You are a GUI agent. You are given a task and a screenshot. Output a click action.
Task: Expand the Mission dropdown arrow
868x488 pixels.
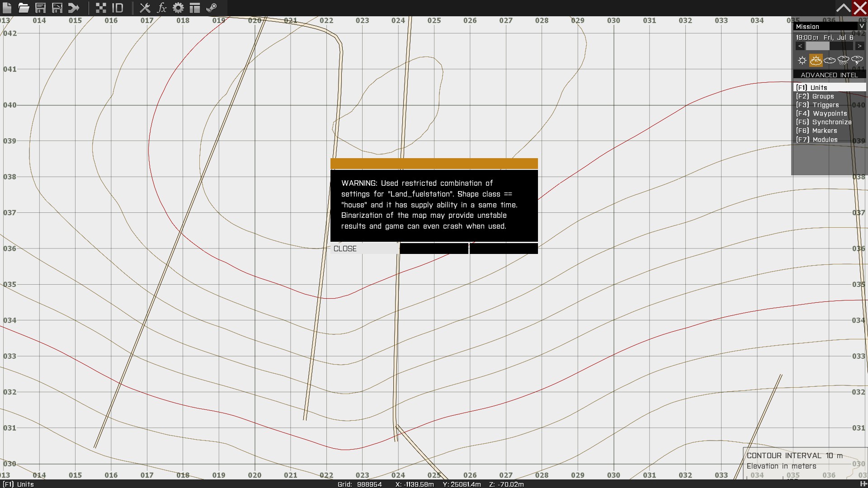coord(861,26)
